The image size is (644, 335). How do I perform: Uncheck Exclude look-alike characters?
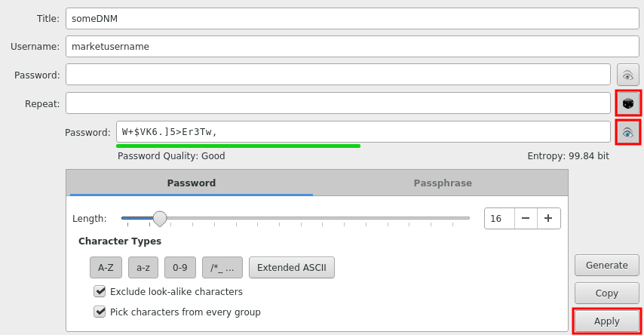(x=100, y=291)
